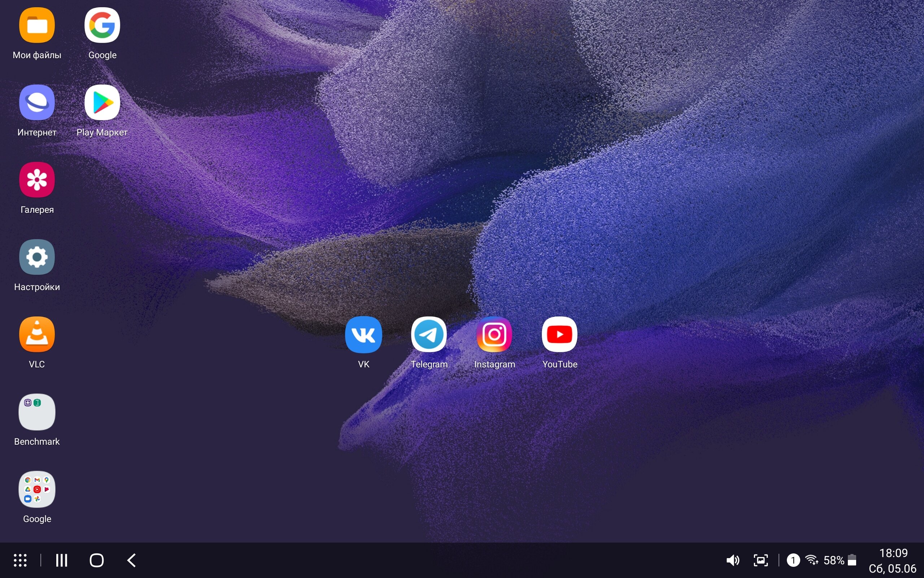The height and width of the screenshot is (578, 924).
Task: Check battery 58% indicator
Action: [x=840, y=560]
